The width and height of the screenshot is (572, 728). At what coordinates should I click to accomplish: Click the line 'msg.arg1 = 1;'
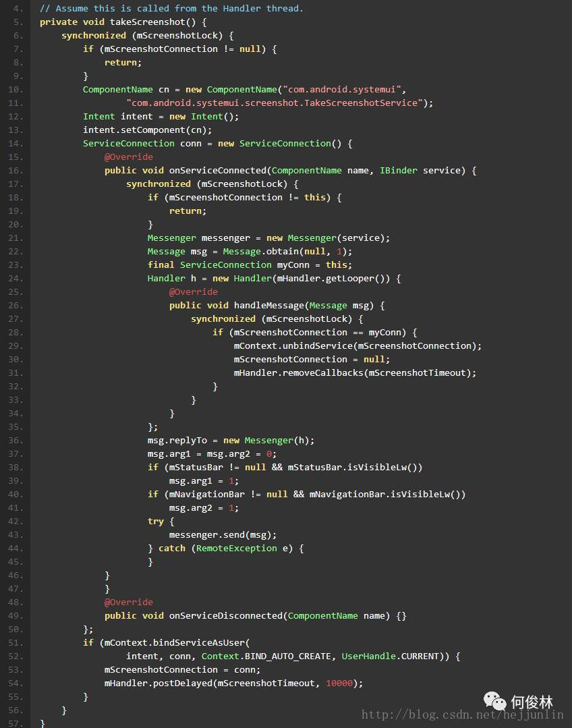pos(204,480)
